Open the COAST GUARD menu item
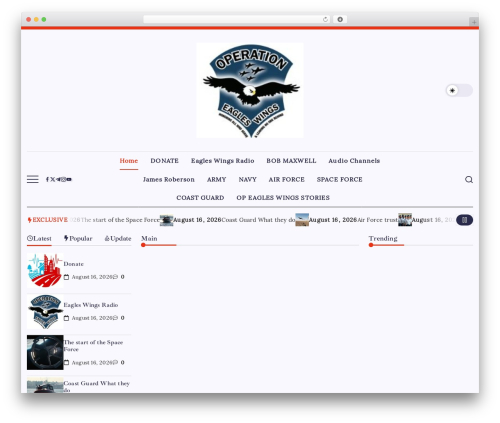The image size is (500, 423). tap(200, 198)
